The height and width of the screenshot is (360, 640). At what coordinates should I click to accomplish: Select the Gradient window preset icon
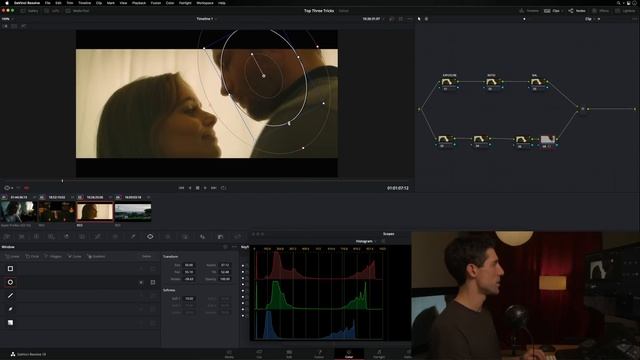pyautogui.click(x=10, y=322)
